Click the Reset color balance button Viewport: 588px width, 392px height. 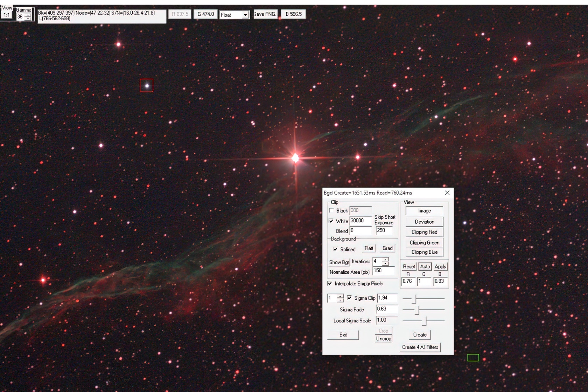[409, 267]
